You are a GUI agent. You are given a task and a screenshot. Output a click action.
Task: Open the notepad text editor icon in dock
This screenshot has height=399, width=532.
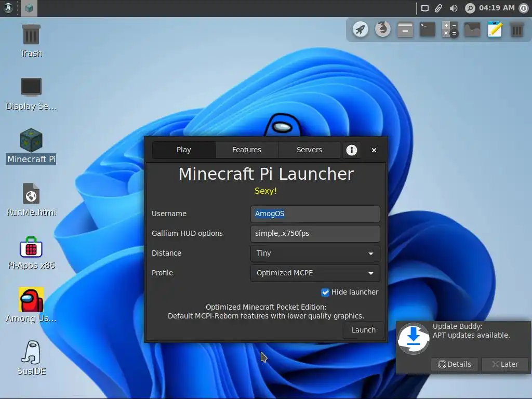[495, 30]
